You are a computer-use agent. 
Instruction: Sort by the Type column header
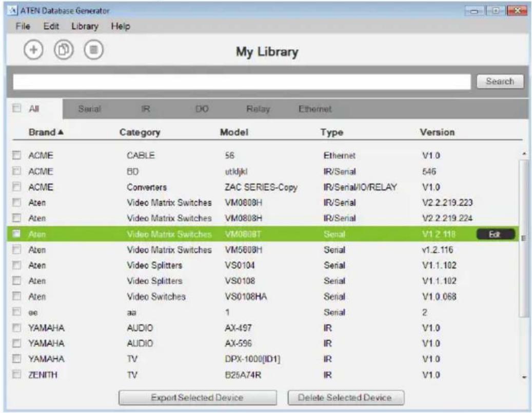[332, 132]
